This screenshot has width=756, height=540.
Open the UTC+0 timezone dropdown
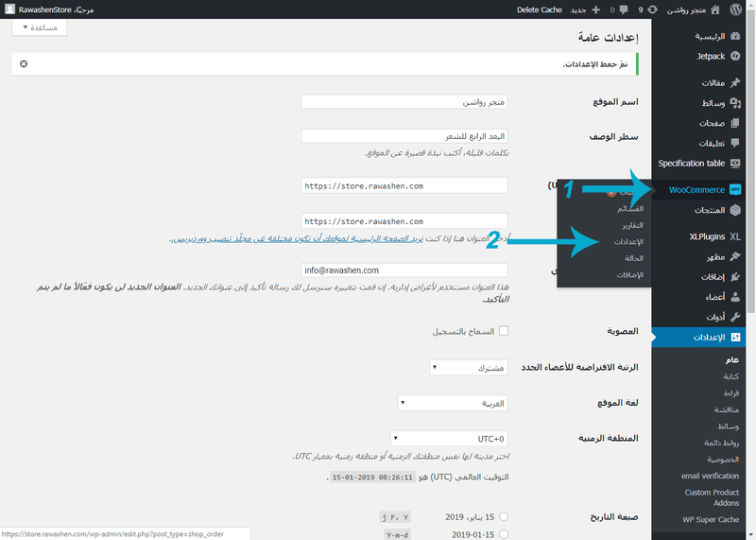click(450, 439)
